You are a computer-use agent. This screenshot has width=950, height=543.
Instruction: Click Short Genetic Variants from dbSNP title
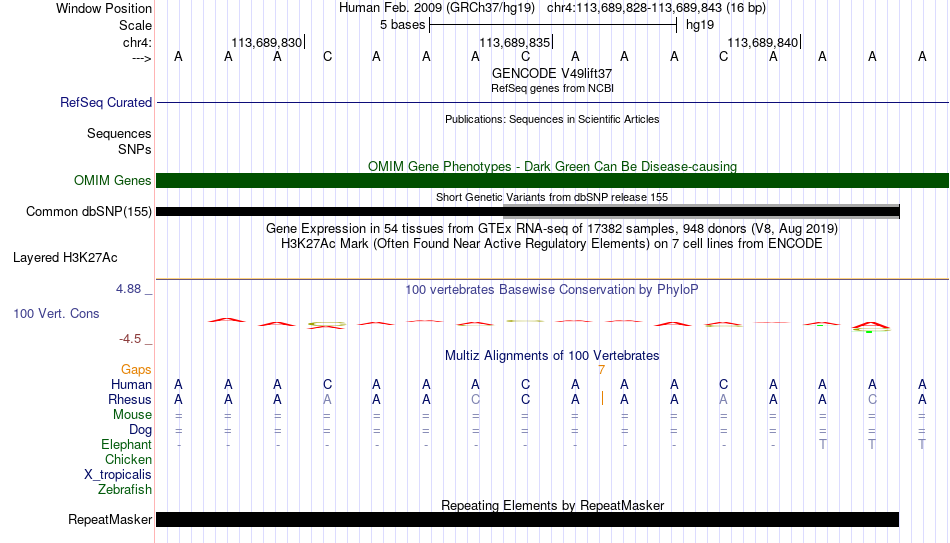tap(552, 197)
